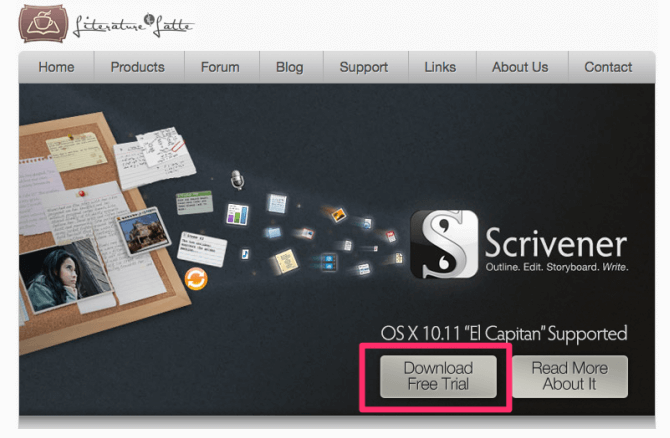This screenshot has height=438, width=670.
Task: Click the woman's portrait photo on corkboard
Action: (x=65, y=276)
